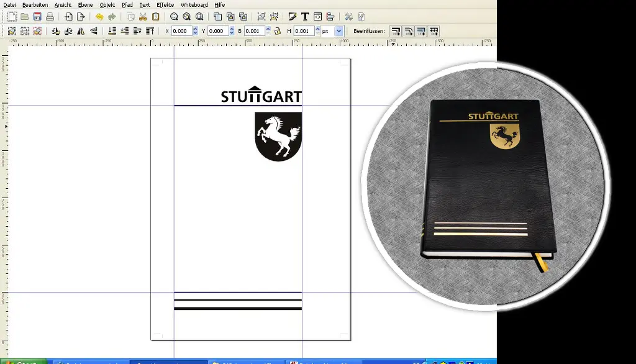Open the px unit dropdown
The image size is (636, 364).
[x=339, y=31]
